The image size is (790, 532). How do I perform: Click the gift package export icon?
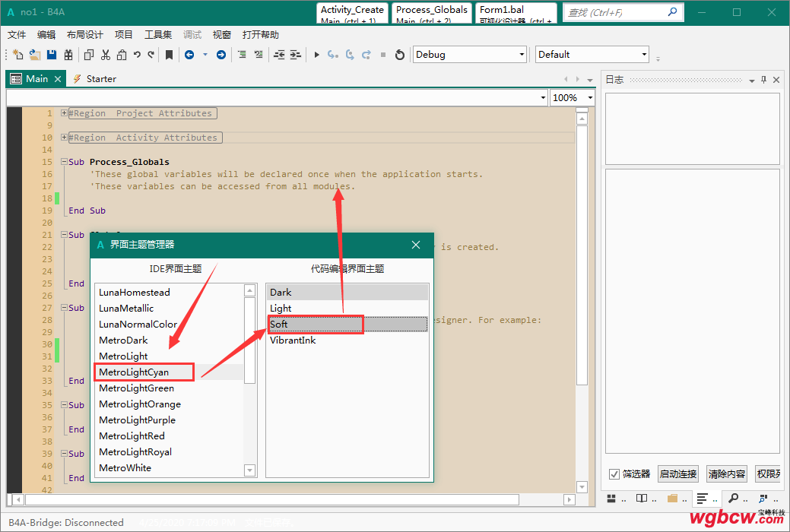point(68,55)
